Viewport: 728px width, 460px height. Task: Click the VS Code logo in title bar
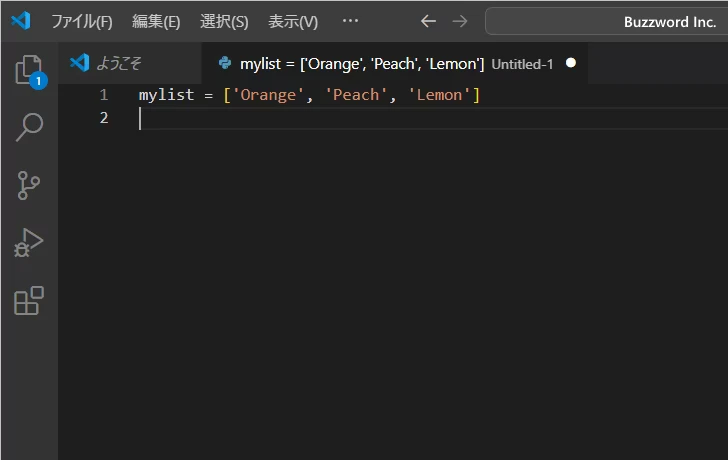coord(22,21)
